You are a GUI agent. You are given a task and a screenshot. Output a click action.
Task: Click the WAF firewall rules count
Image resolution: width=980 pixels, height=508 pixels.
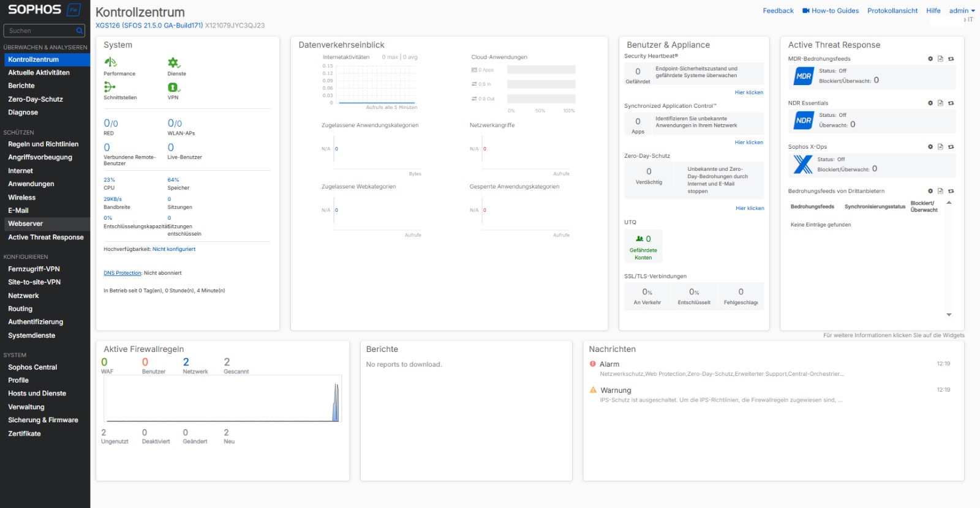click(x=104, y=362)
